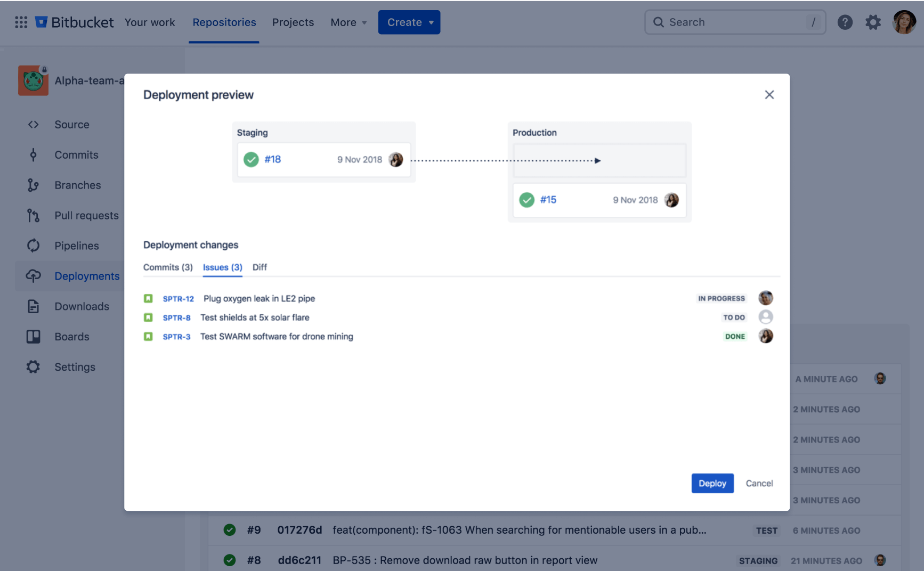Open the Atlassian app switcher grid
The height and width of the screenshot is (571, 924).
(21, 22)
